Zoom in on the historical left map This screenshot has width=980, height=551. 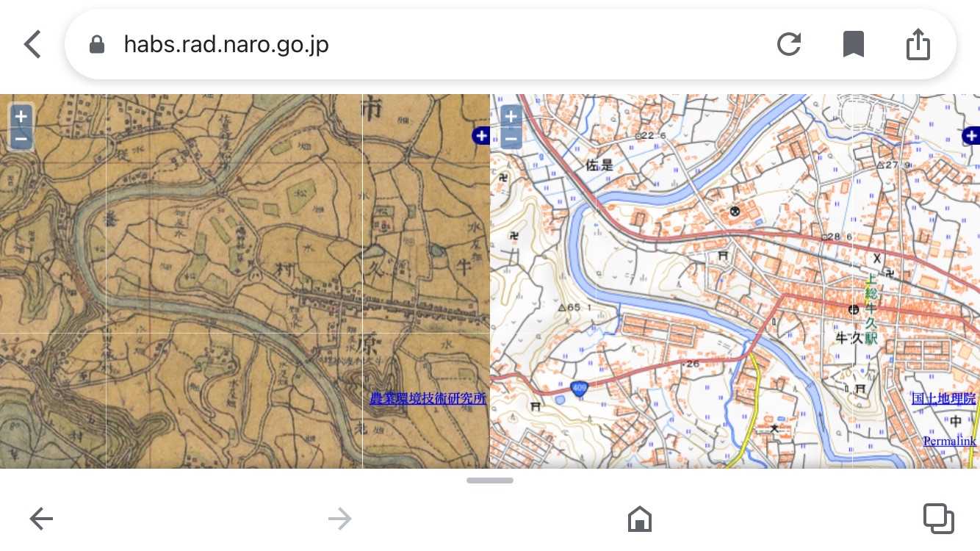tap(21, 116)
